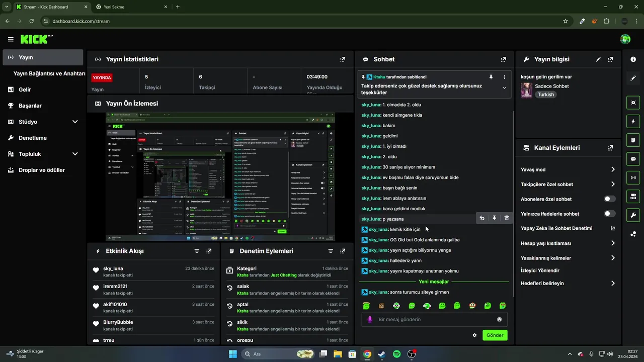Open Hedefleri belirleyin settings

coord(568,283)
